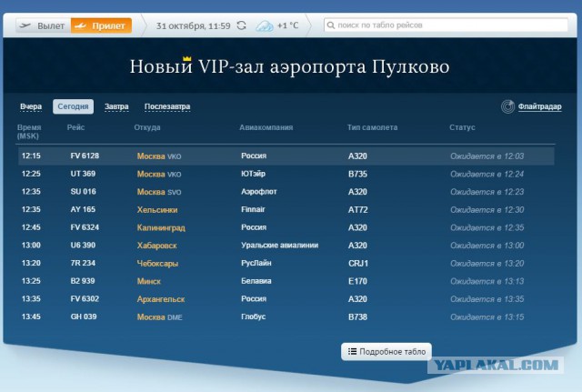Click the AT72 aircraft type cell

click(357, 210)
